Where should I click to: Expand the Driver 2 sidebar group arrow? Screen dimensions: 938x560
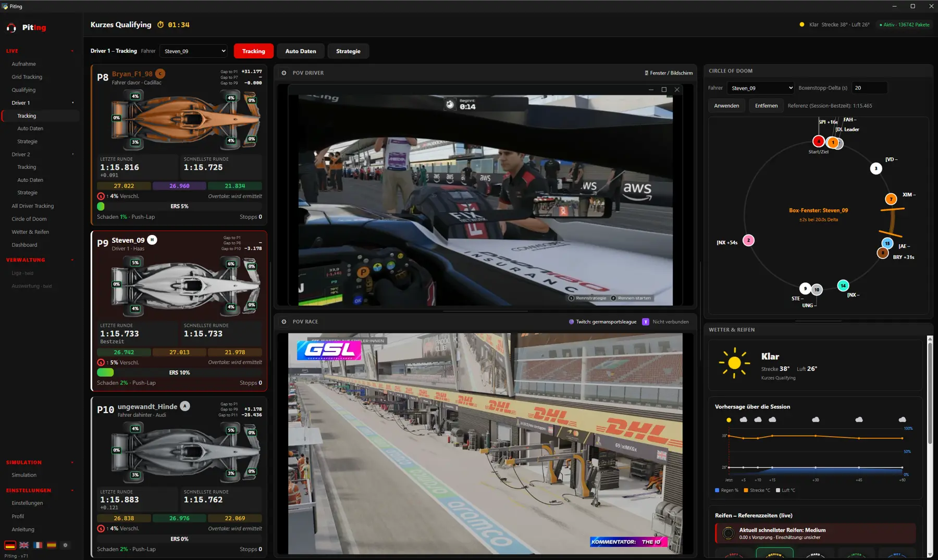[72, 154]
